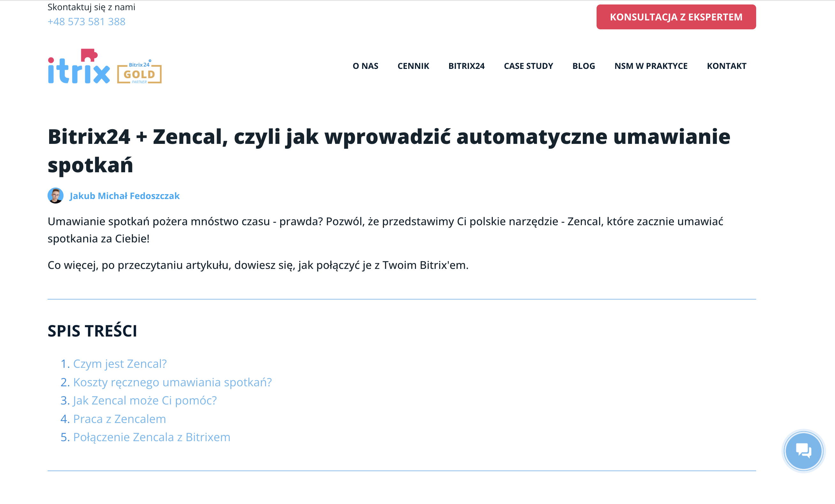Open the KONTAKT page
835x504 pixels.
[726, 66]
